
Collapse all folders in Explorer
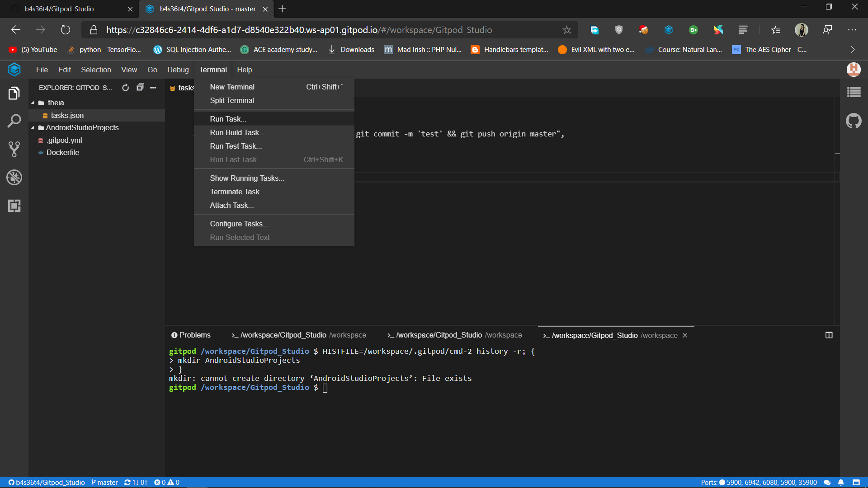point(140,88)
